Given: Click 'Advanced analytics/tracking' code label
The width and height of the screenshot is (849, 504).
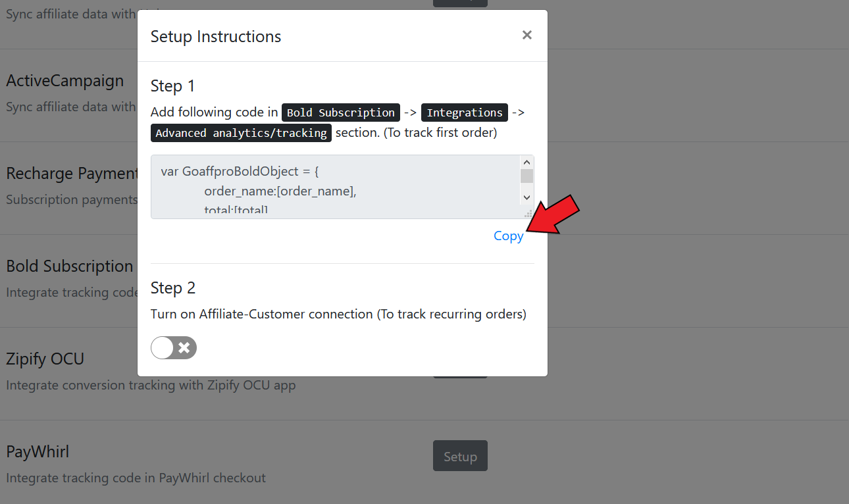Looking at the screenshot, I should pyautogui.click(x=241, y=133).
